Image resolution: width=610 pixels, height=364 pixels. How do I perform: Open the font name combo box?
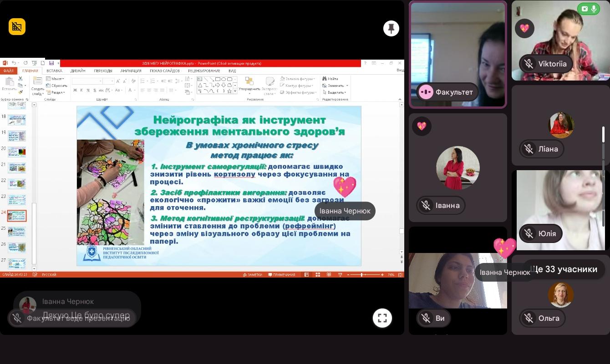pos(87,81)
